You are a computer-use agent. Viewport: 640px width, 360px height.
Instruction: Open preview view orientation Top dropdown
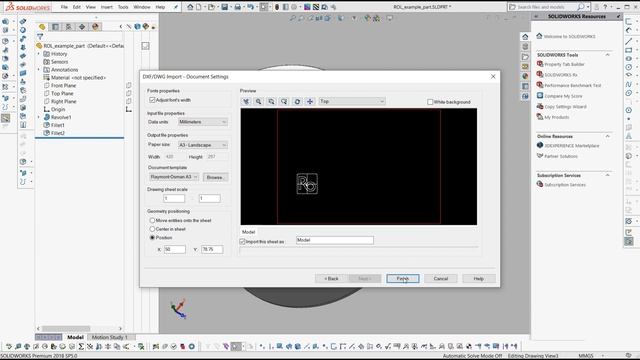(x=352, y=101)
